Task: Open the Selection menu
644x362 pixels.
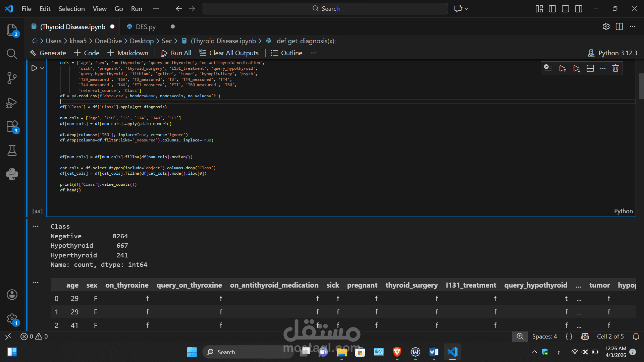Action: [x=71, y=9]
